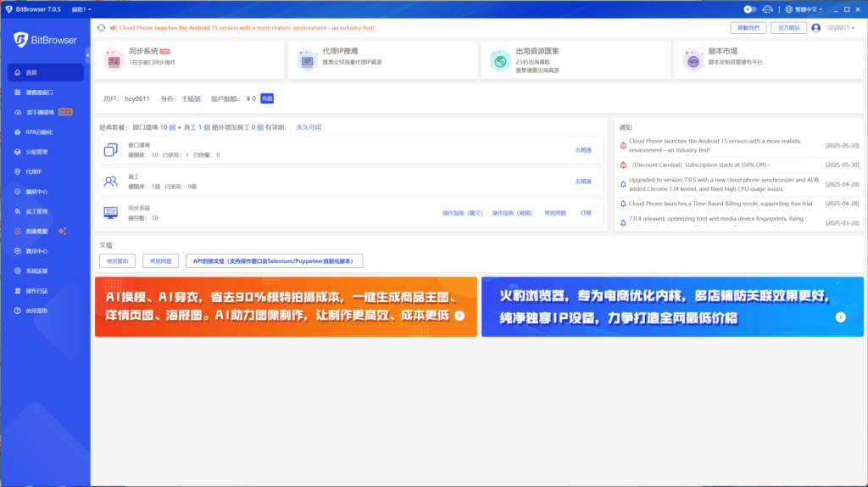Click the purple 腳本市場 code icon
The width and height of the screenshot is (868, 487).
pyautogui.click(x=693, y=60)
